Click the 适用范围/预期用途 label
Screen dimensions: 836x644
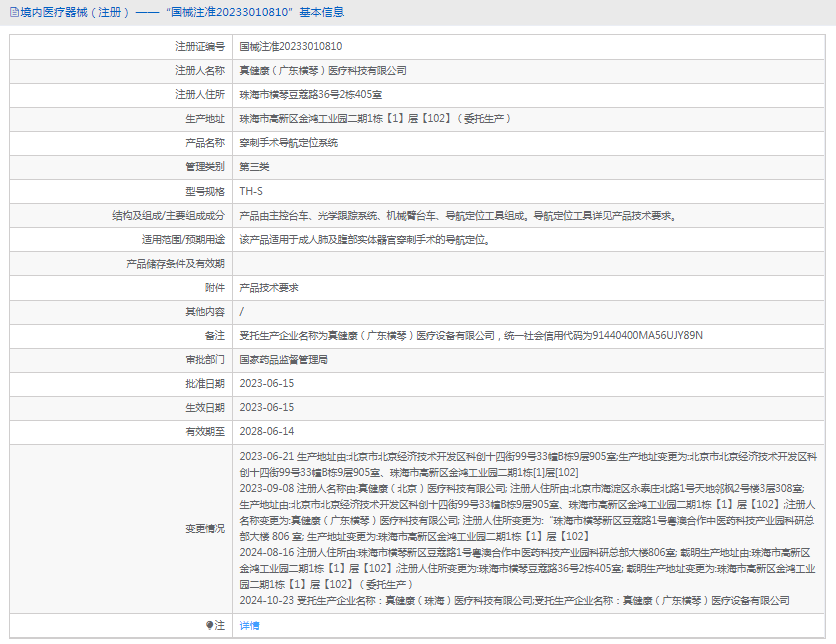(183, 240)
